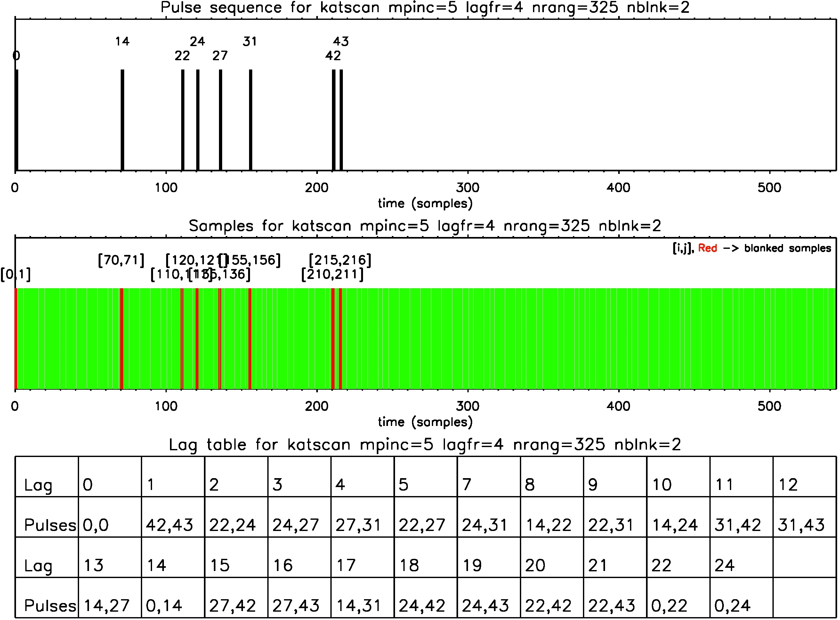The height and width of the screenshot is (620, 840).
Task: Click the pulse bar labeled 22
Action: (183, 120)
